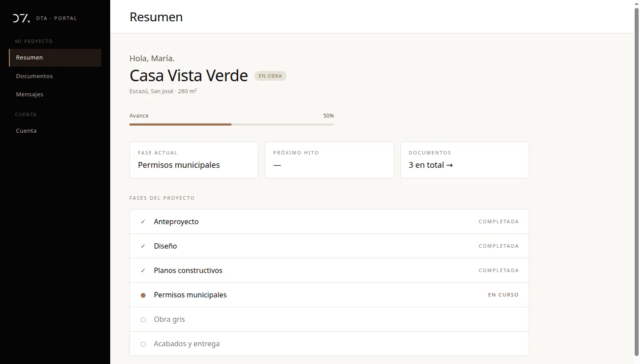Click the Próximo hito card
The image size is (640, 364).
tap(329, 160)
